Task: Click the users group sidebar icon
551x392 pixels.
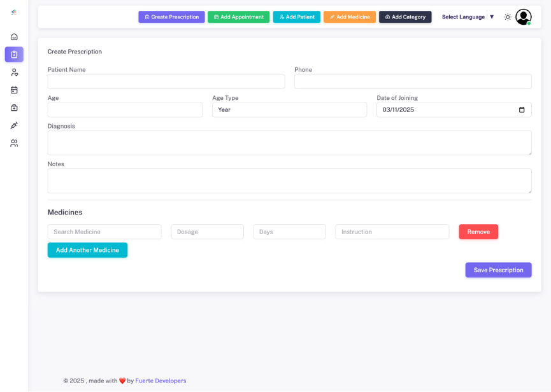Action: click(x=14, y=144)
